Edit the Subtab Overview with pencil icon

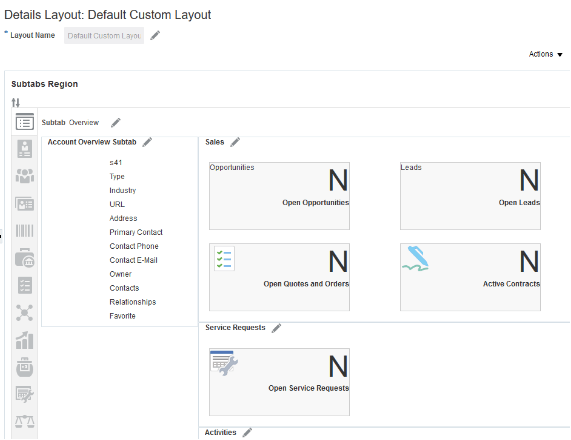pos(116,123)
